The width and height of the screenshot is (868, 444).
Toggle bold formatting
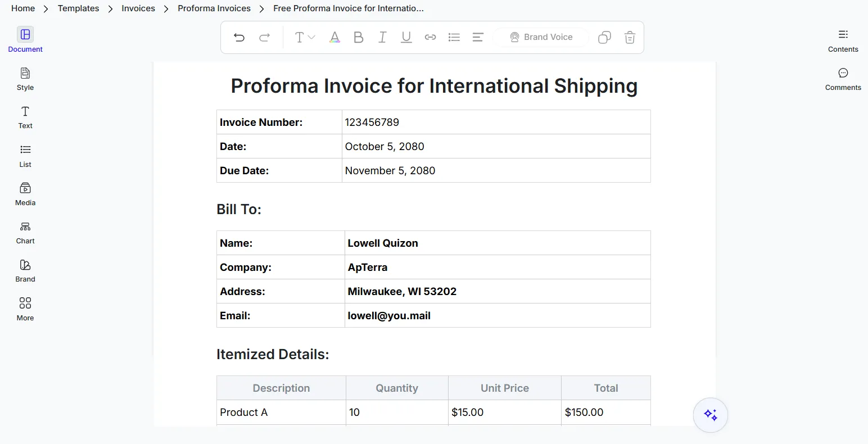tap(358, 37)
